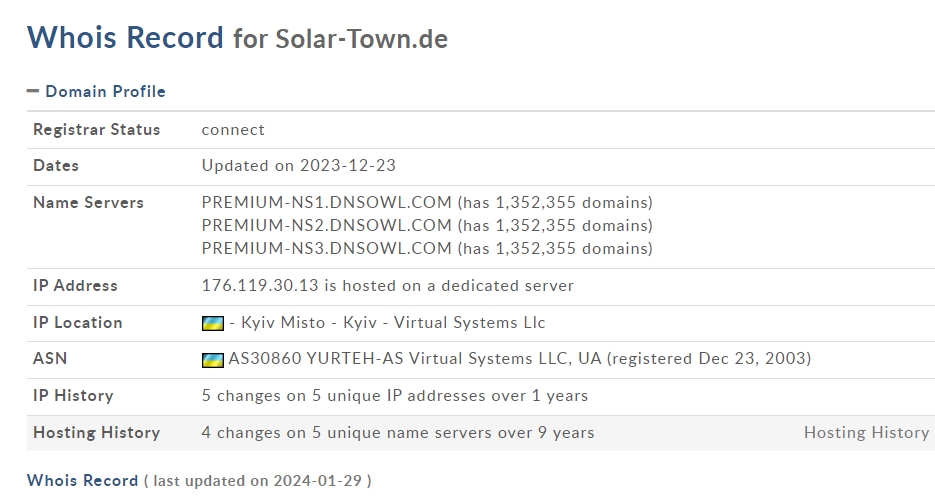Select the PREMIUM-NS1.DNSOWL.COM name server
935x499 pixels.
(x=326, y=202)
